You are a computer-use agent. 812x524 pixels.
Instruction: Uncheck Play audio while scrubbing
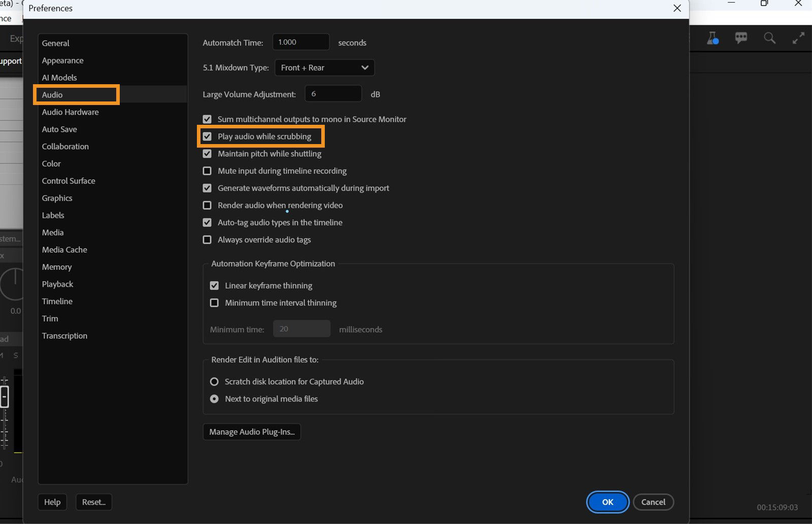(207, 136)
